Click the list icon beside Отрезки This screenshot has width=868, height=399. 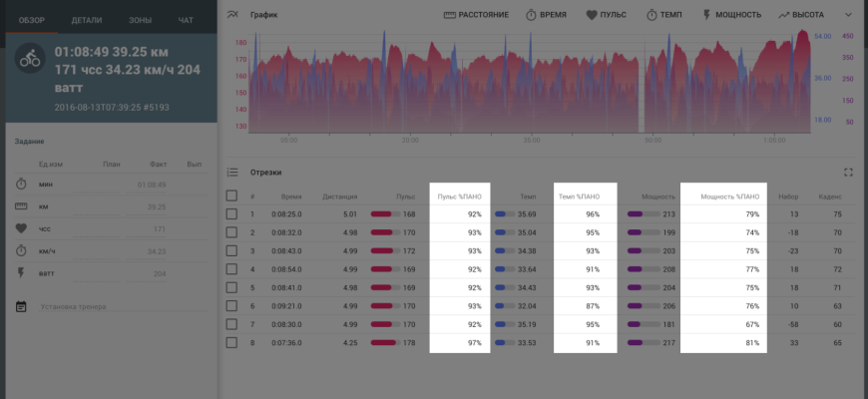coord(232,172)
